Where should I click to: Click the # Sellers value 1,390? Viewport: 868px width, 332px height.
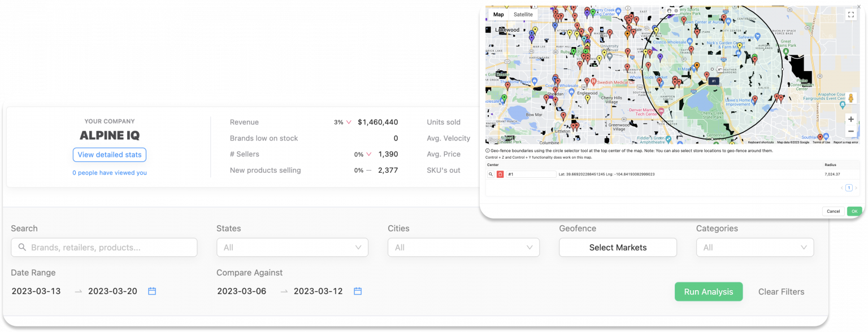tap(388, 154)
